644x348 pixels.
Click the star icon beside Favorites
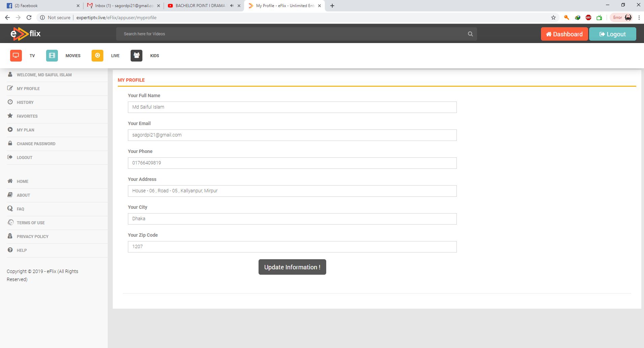pyautogui.click(x=10, y=116)
